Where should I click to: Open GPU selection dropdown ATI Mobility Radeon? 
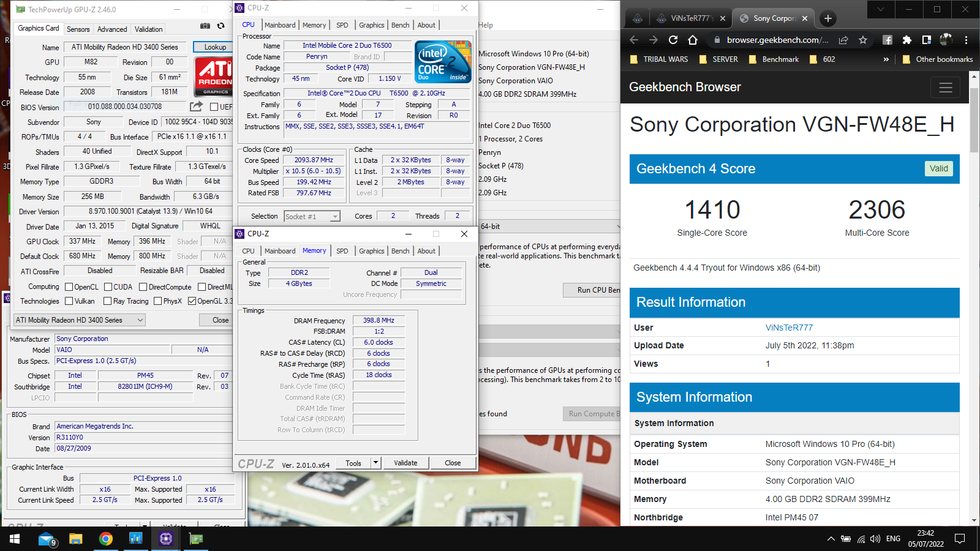(x=80, y=320)
